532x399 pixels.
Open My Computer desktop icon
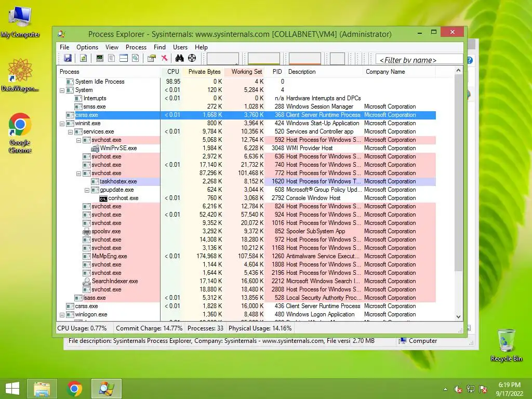tap(20, 22)
